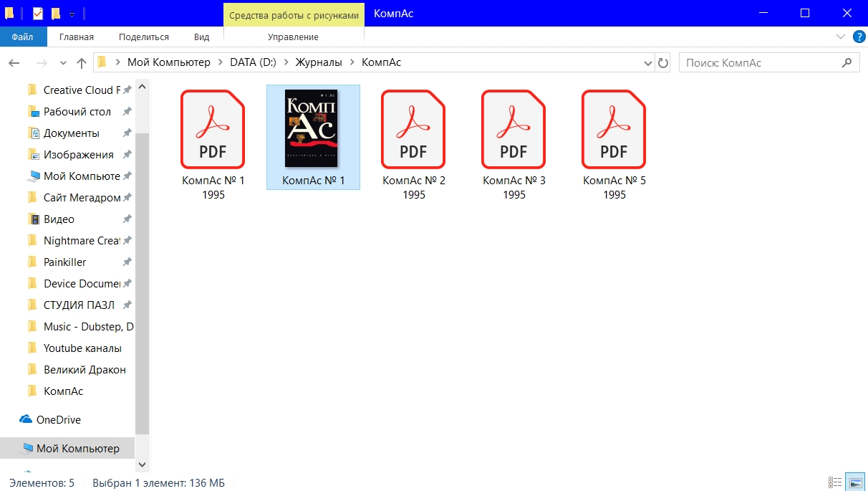The height and width of the screenshot is (491, 868).
Task: Open Документы in quick access
Action: pyautogui.click(x=71, y=133)
